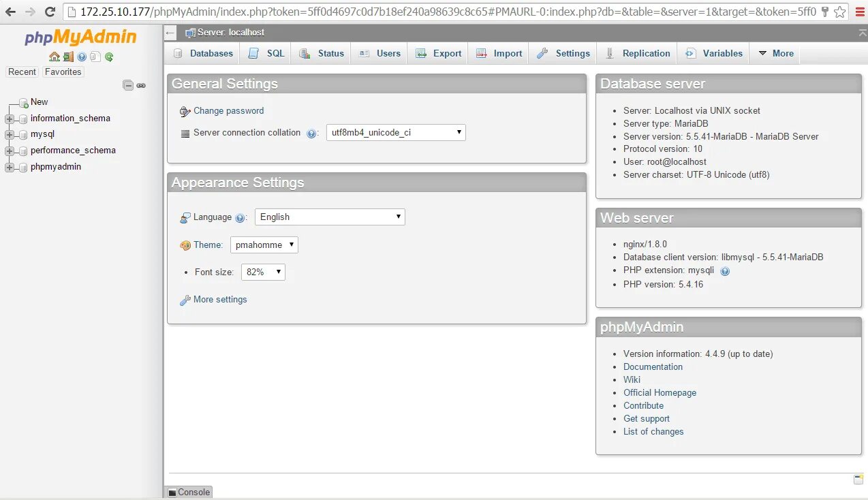Click the mysql database cylinder icon
868x500 pixels.
tap(24, 135)
